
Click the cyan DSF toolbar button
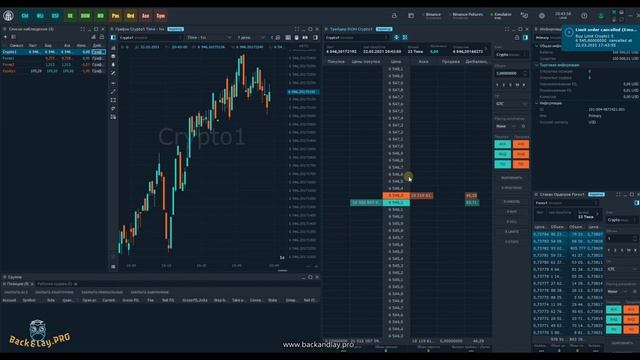tap(55, 16)
